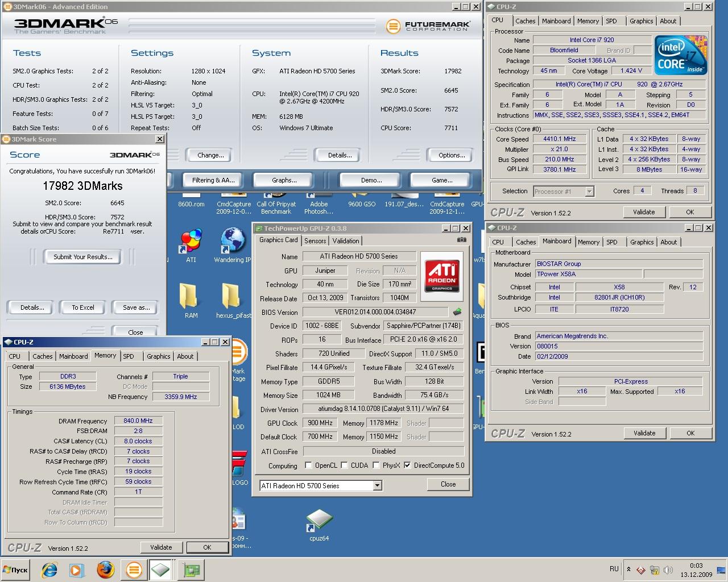Click the Demo button in 3DMark06

point(371,180)
